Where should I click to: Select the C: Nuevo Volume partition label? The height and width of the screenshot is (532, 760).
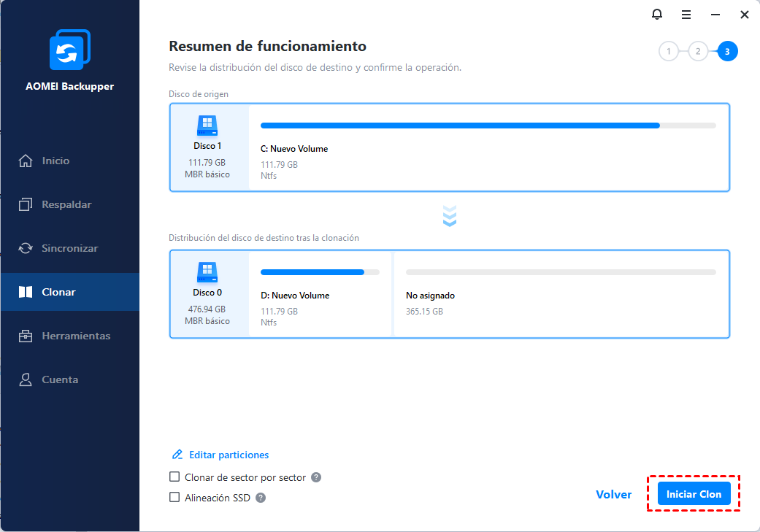(294, 149)
